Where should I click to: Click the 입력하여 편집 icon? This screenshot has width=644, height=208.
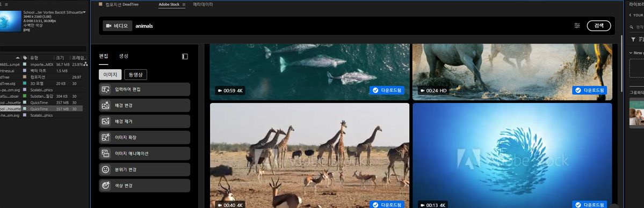[106, 89]
